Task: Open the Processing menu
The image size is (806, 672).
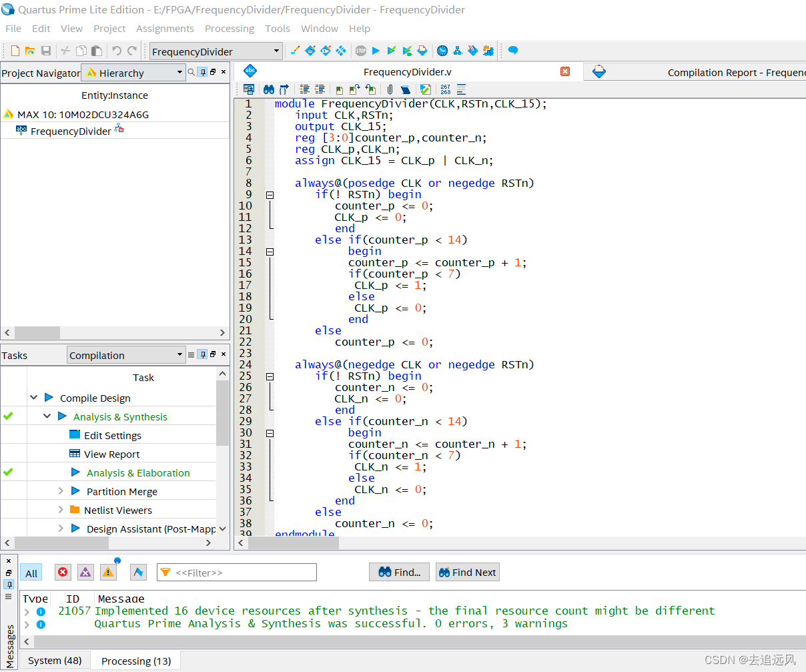Action: pyautogui.click(x=230, y=28)
